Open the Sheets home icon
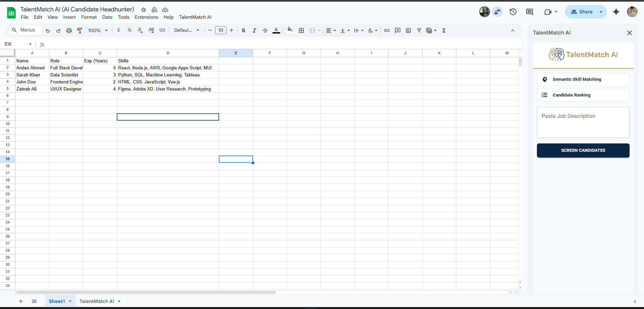The height and width of the screenshot is (309, 644). pos(11,13)
